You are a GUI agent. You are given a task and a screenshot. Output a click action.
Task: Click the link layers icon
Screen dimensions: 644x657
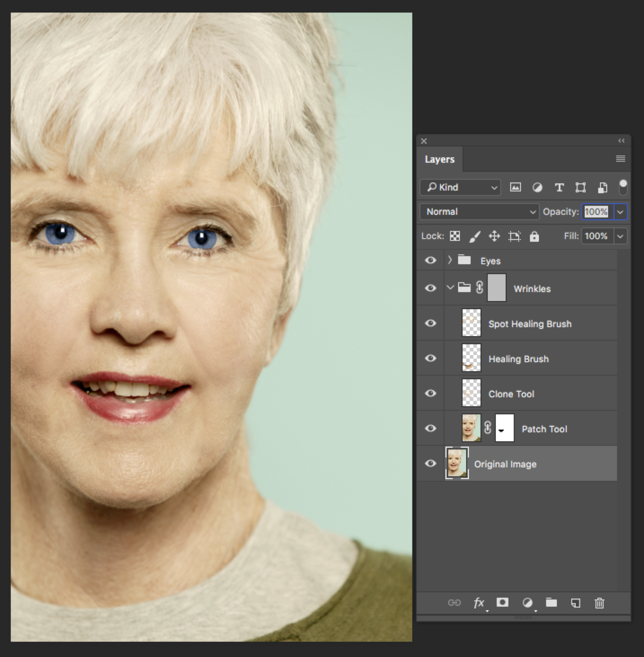coord(454,602)
